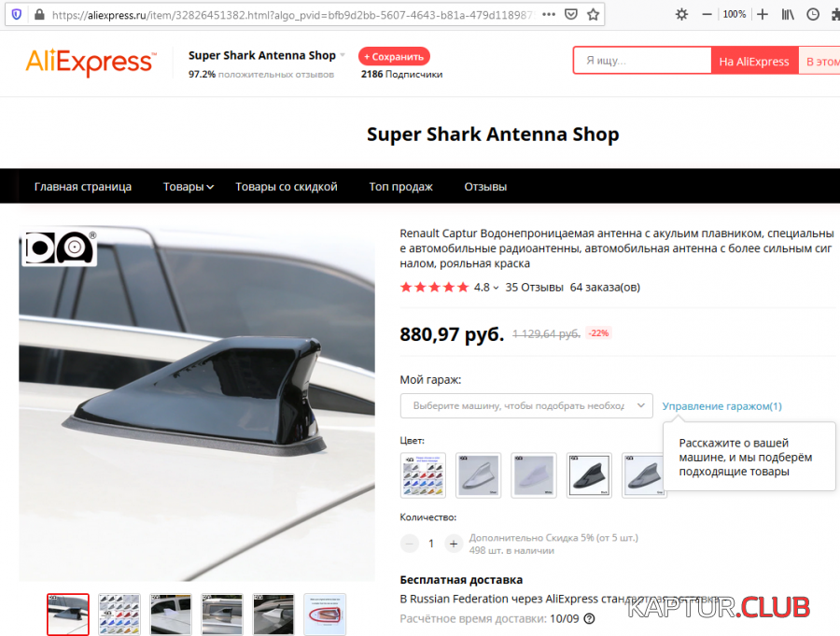Decrease quantity with the minus button
840x636 pixels.
click(410, 544)
